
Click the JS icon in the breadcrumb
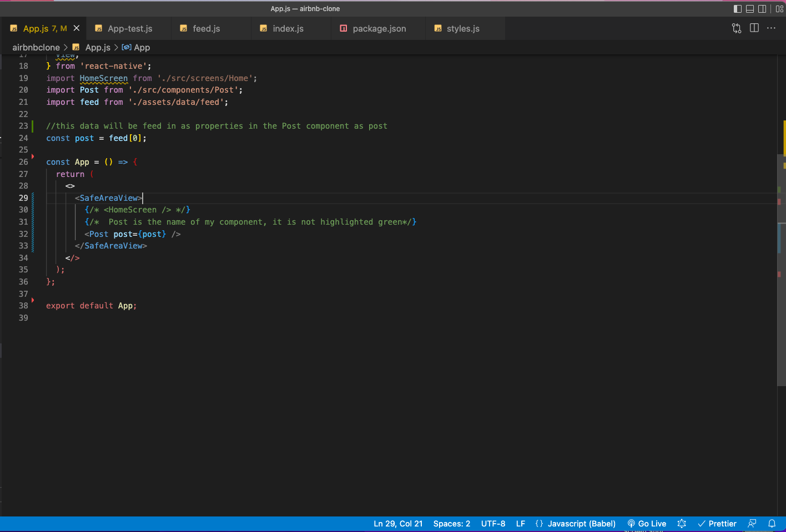pyautogui.click(x=76, y=48)
